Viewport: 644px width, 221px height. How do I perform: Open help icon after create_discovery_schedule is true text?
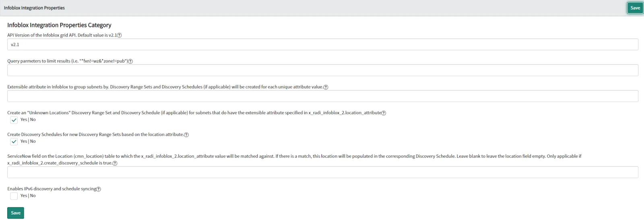coord(115,163)
